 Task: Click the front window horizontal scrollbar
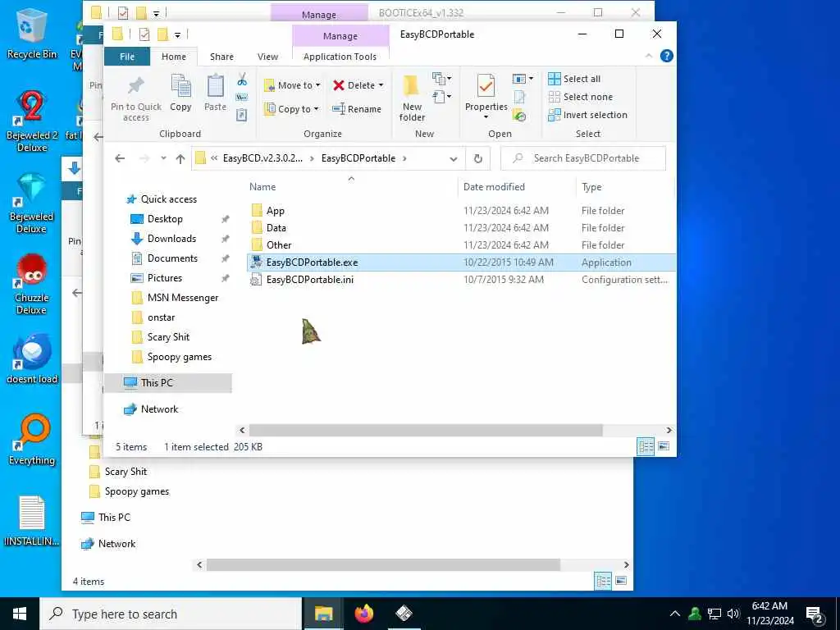tap(426, 430)
